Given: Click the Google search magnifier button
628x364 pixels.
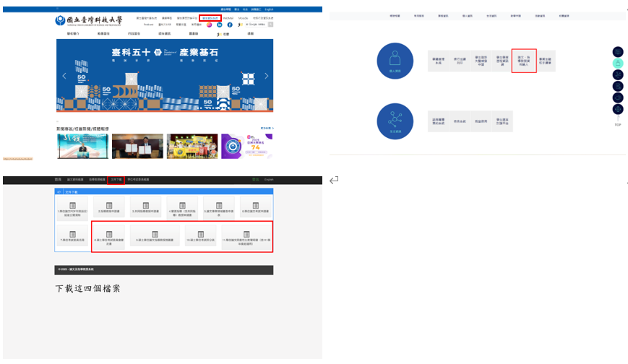Looking at the screenshot, I should click(x=271, y=25).
